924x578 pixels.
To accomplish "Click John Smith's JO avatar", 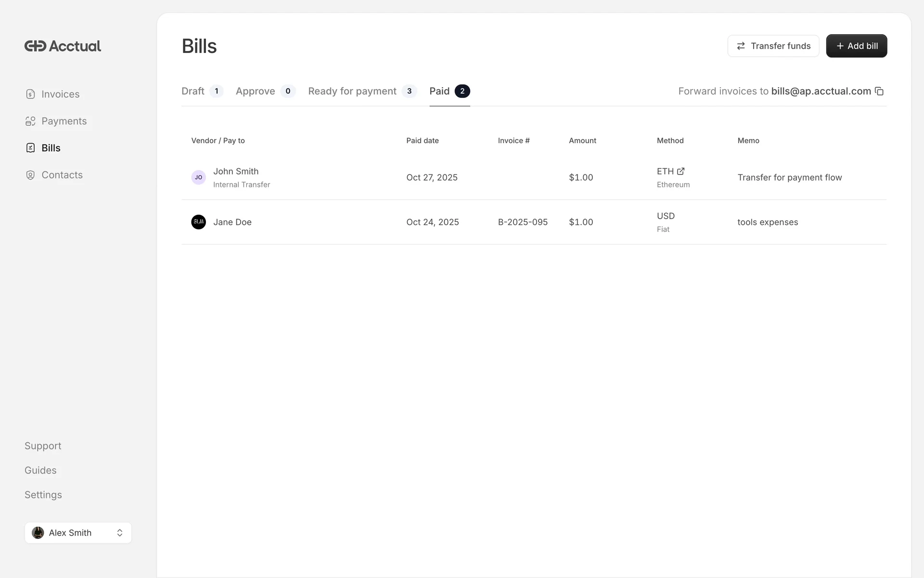I will [x=198, y=177].
